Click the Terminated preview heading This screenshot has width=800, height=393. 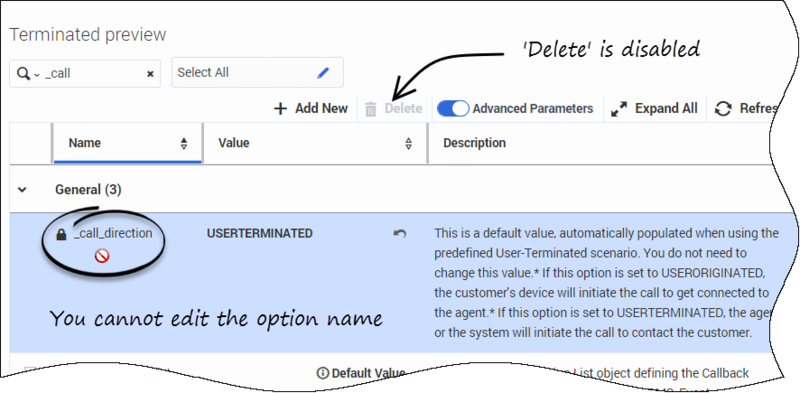(88, 35)
